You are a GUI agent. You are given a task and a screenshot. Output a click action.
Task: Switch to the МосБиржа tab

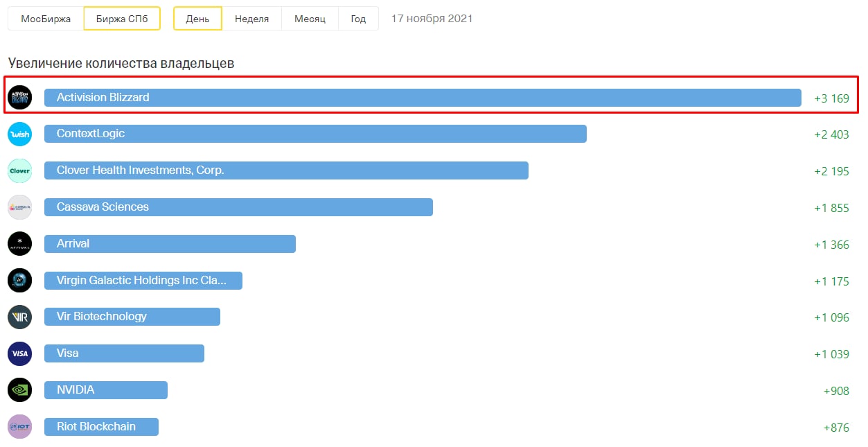coord(46,19)
